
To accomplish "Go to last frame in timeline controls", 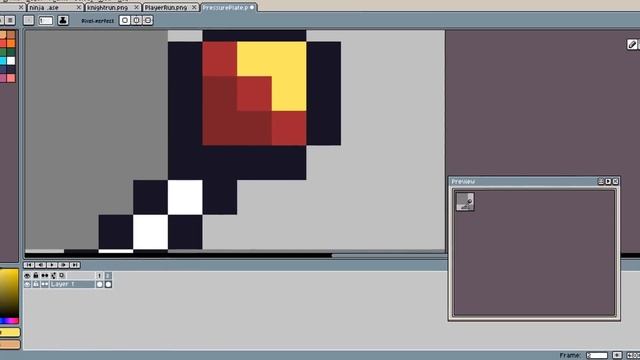I will [x=75, y=265].
